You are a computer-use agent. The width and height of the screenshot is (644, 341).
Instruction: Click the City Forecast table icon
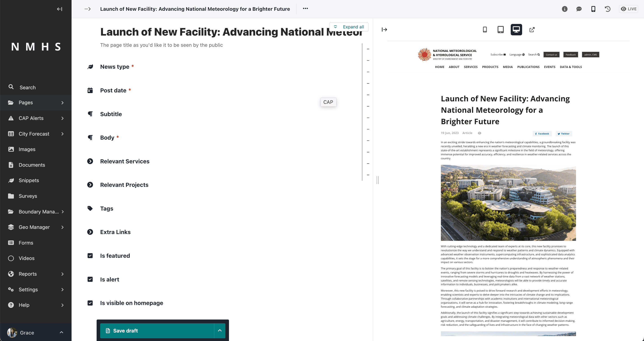pyautogui.click(x=11, y=134)
